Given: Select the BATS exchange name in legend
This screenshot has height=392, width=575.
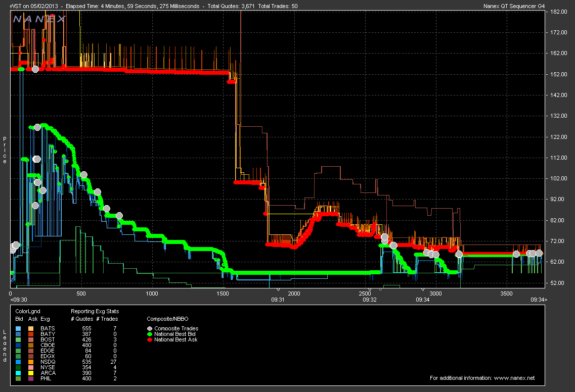Looking at the screenshot, I should [48, 329].
